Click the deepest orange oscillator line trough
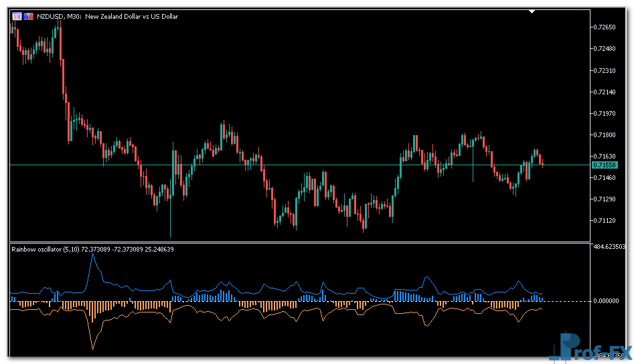Image resolution: width=634 pixels, height=364 pixels. [x=93, y=348]
